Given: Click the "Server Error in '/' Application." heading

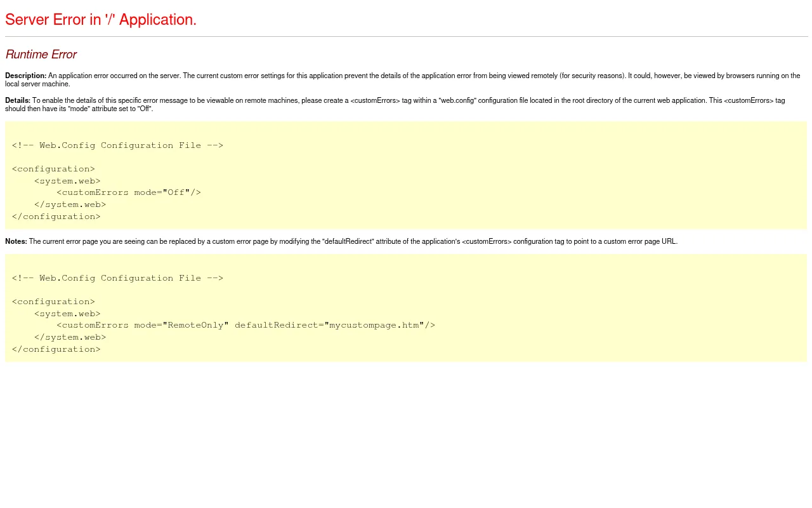Looking at the screenshot, I should click(101, 20).
